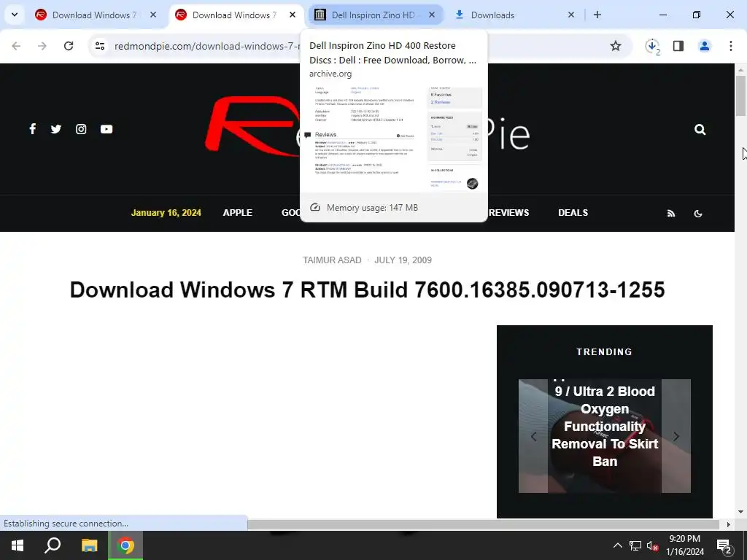The height and width of the screenshot is (560, 747).
Task: Bookmark this page with star icon
Action: point(616,46)
